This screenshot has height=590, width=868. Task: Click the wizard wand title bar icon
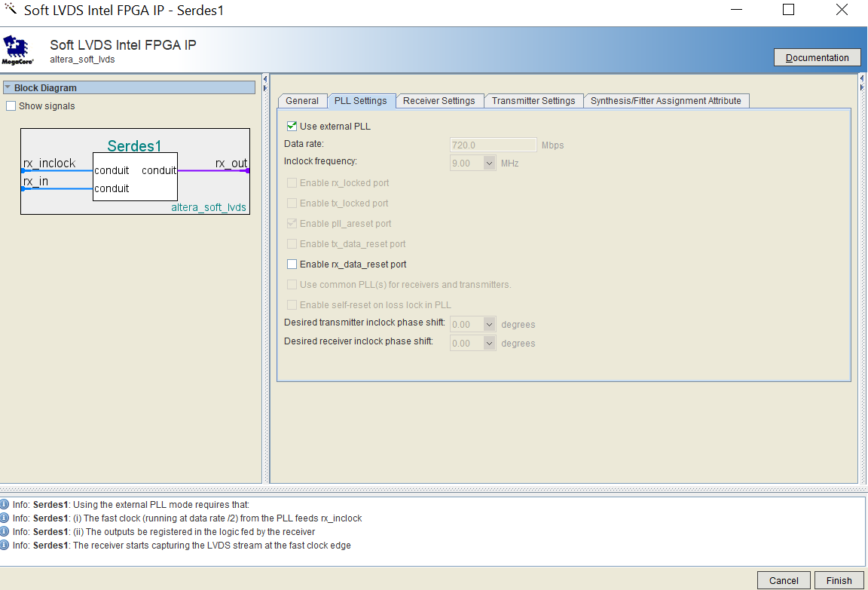click(x=11, y=8)
